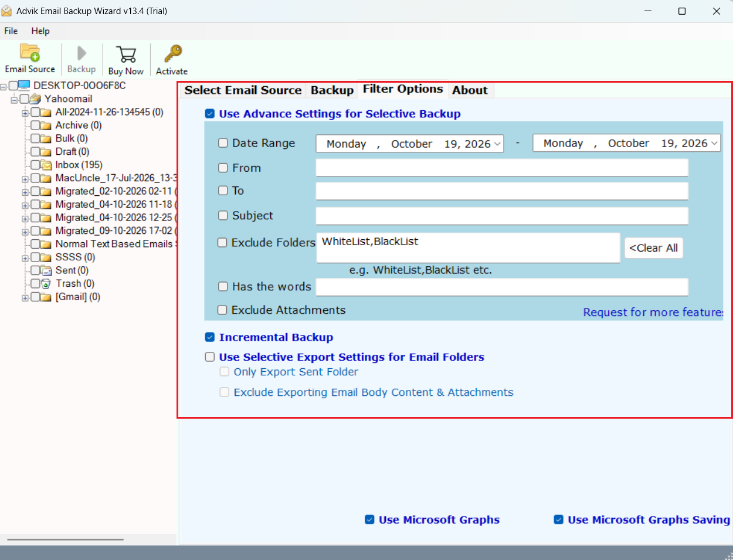Open the end date dropdown arrow

(x=714, y=143)
